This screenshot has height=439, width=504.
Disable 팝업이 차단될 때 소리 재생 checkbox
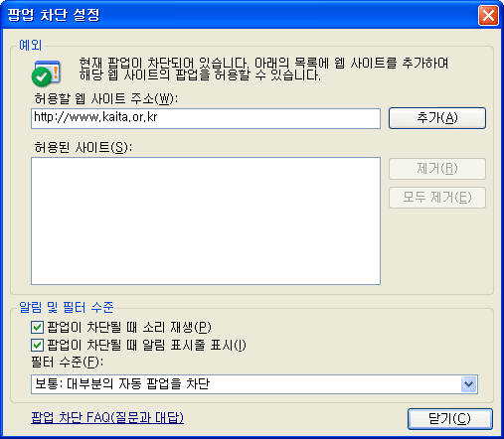coord(37,328)
